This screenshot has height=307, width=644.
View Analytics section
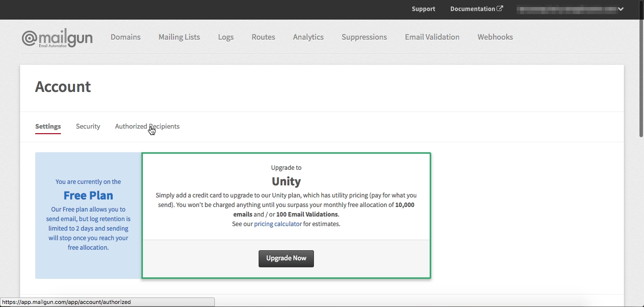click(x=308, y=37)
